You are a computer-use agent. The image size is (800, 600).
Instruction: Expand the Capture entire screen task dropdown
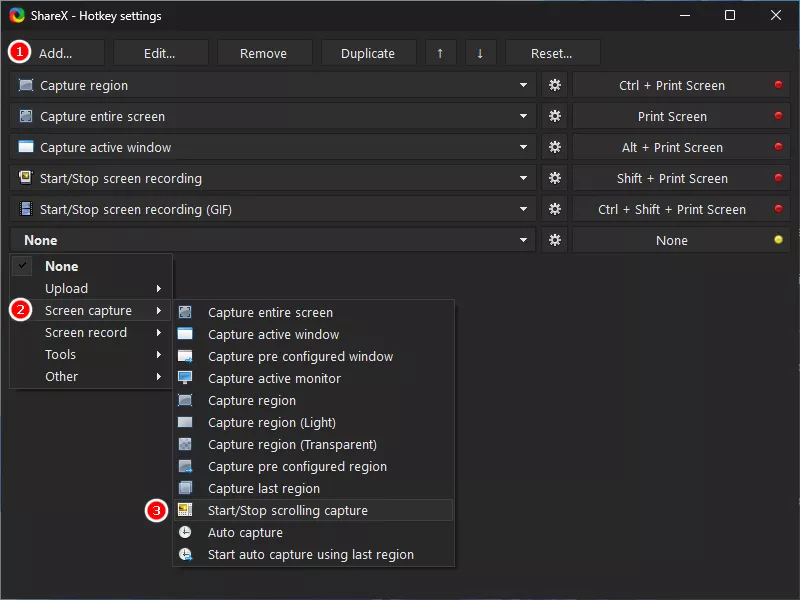(x=523, y=116)
